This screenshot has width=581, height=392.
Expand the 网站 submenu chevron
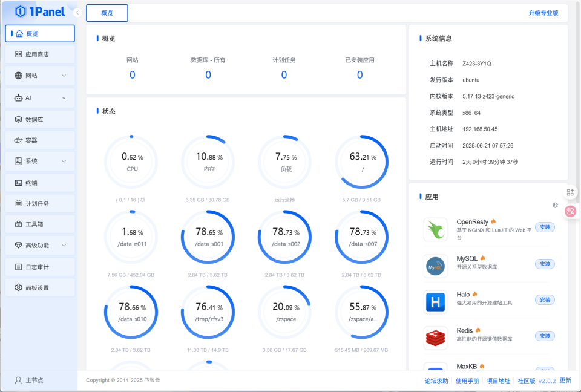[64, 76]
